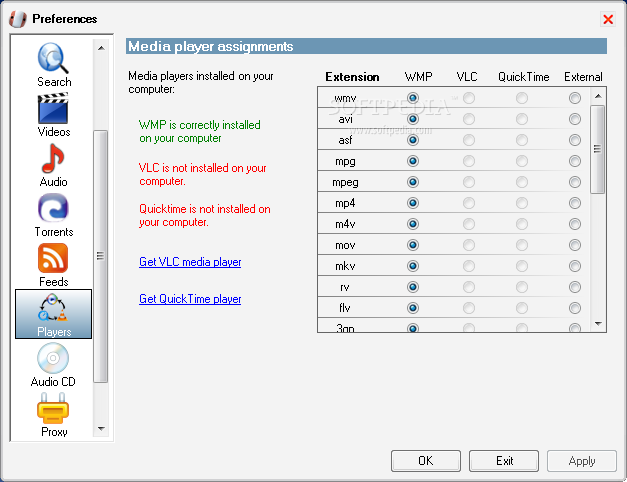The height and width of the screenshot is (482, 627).
Task: Click the Get VLC media player link
Action: coord(190,262)
